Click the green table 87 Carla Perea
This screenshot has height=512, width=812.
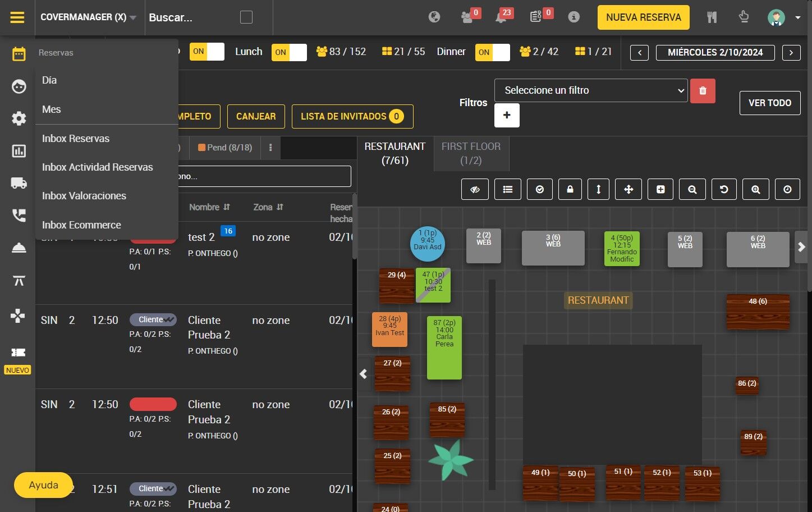pyautogui.click(x=444, y=347)
